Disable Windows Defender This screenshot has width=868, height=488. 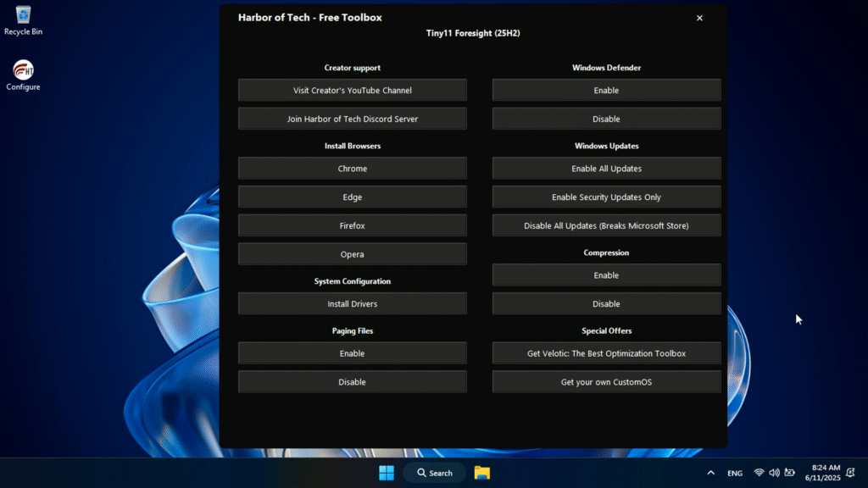[x=607, y=119]
